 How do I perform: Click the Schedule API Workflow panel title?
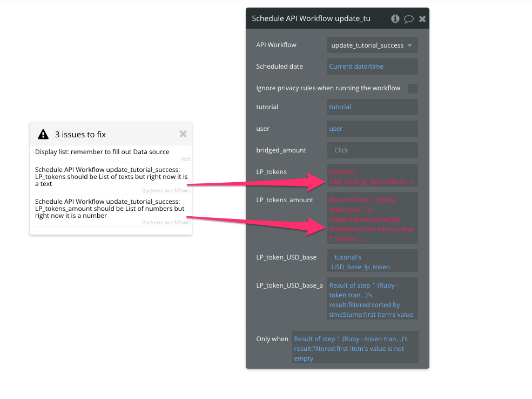coord(311,19)
